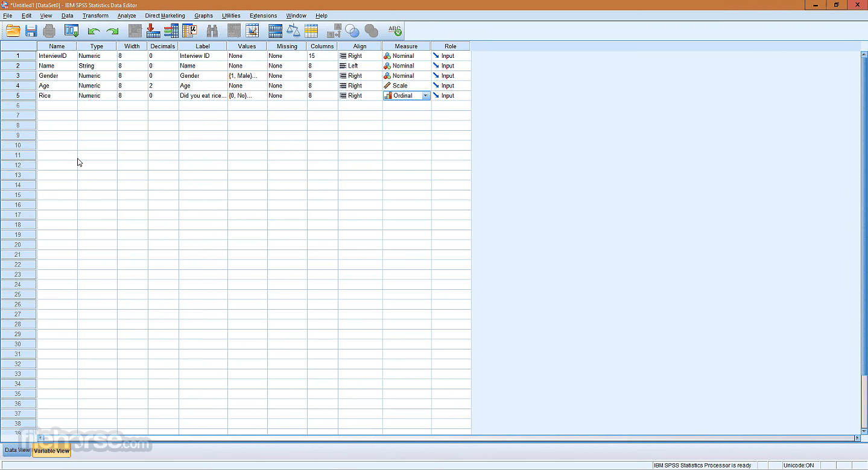Click the Type column header
This screenshot has height=470, width=868.
97,46
